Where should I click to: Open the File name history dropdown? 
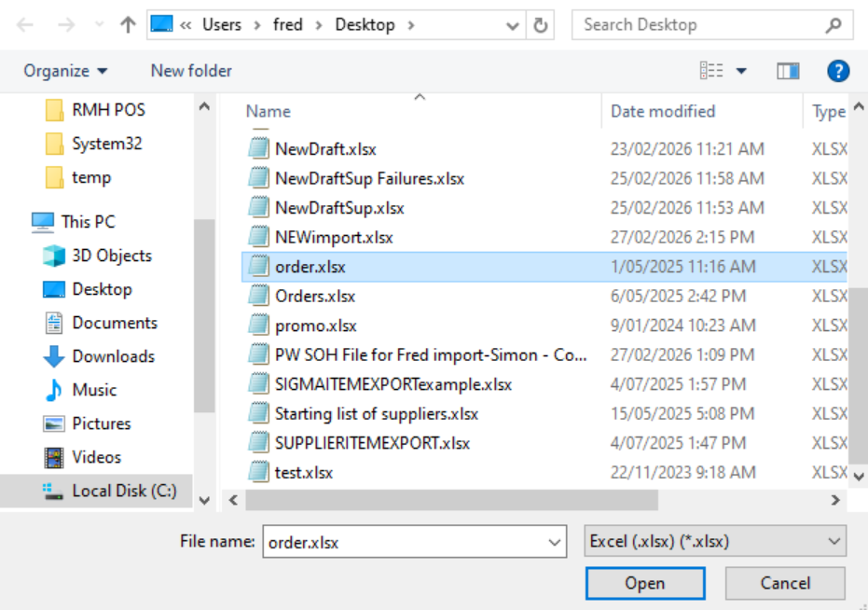click(x=555, y=541)
